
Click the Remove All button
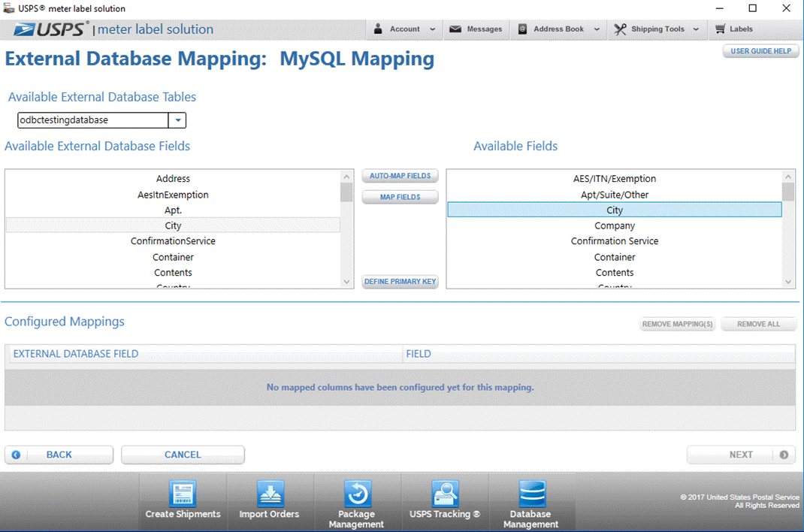[x=758, y=324]
